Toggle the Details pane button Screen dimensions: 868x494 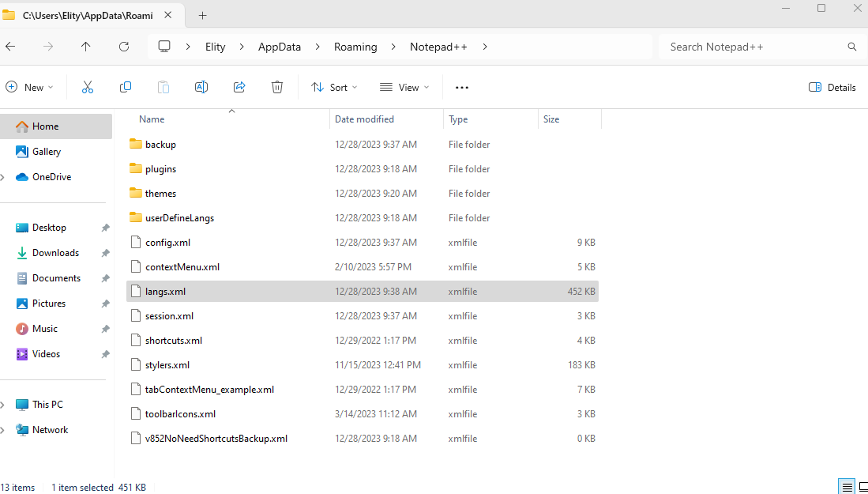click(832, 88)
